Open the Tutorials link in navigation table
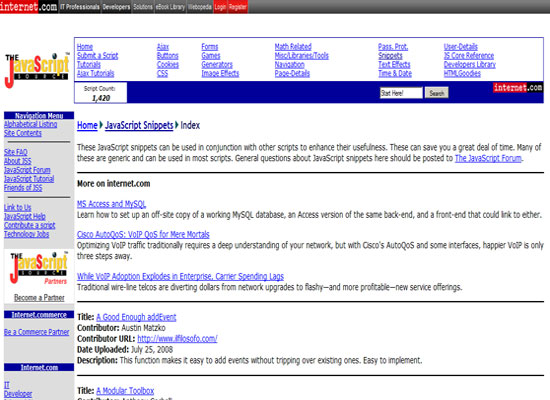Viewport: 550px width, 400px height. 89,65
